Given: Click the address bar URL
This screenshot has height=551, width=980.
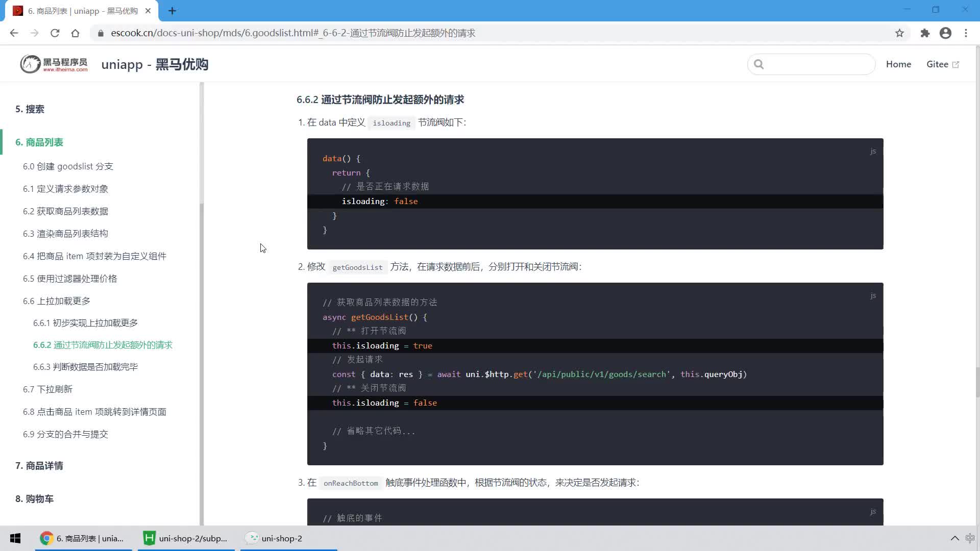Looking at the screenshot, I should 293,33.
